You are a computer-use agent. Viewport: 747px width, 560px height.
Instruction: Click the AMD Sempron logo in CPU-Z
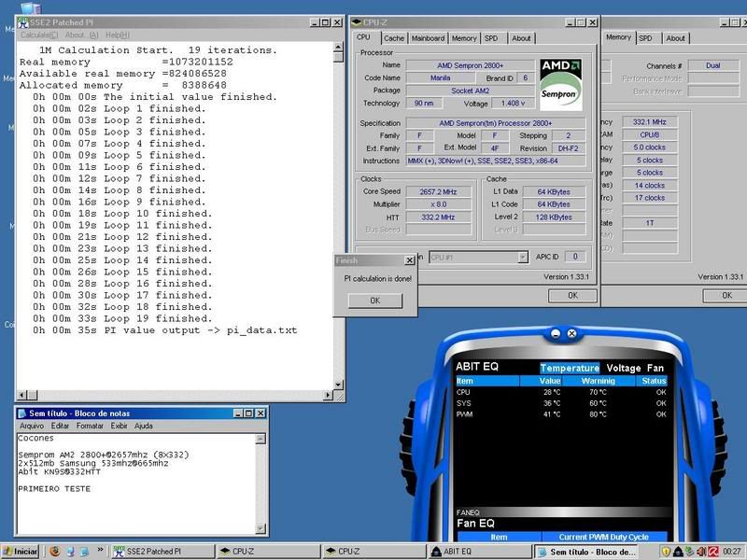coord(561,83)
